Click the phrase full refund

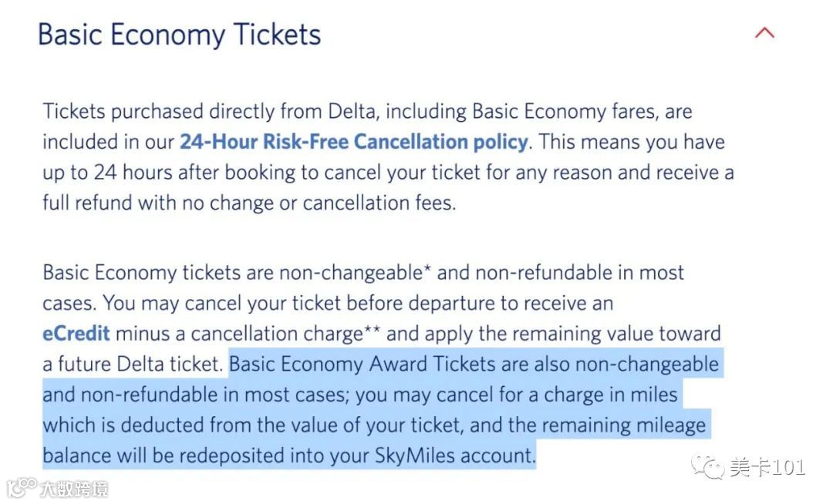tap(84, 203)
